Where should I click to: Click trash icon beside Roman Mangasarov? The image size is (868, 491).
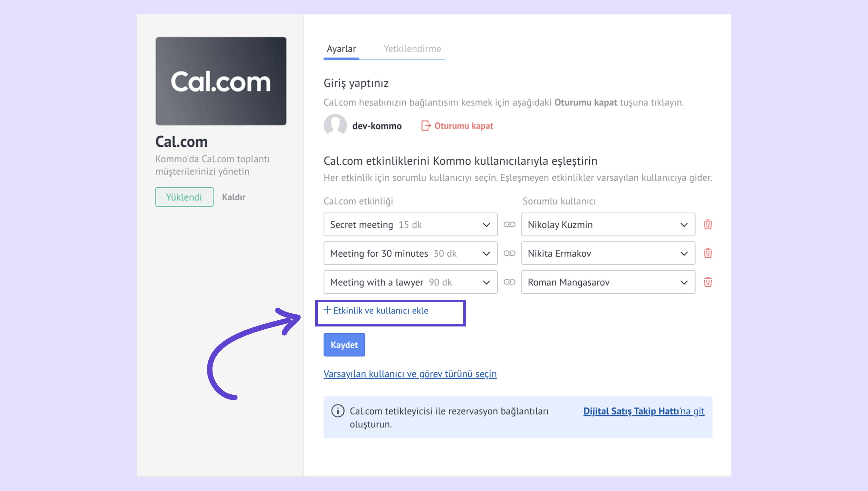pyautogui.click(x=708, y=282)
